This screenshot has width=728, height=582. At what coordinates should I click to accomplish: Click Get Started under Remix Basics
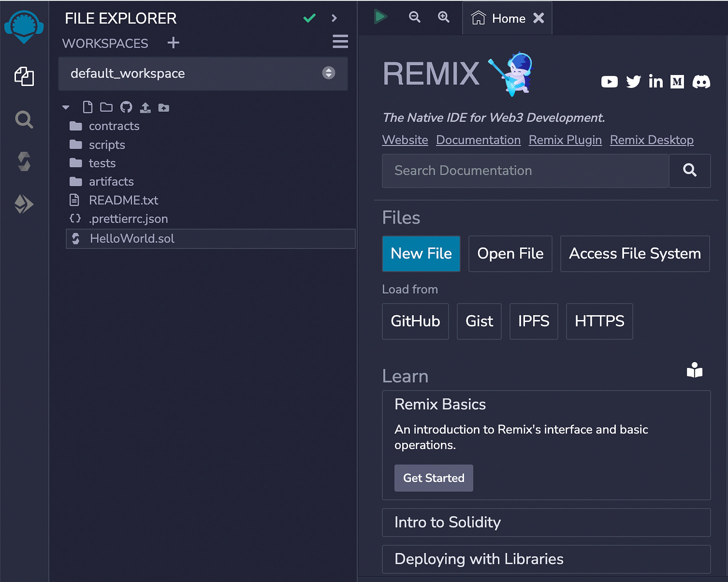click(x=433, y=478)
